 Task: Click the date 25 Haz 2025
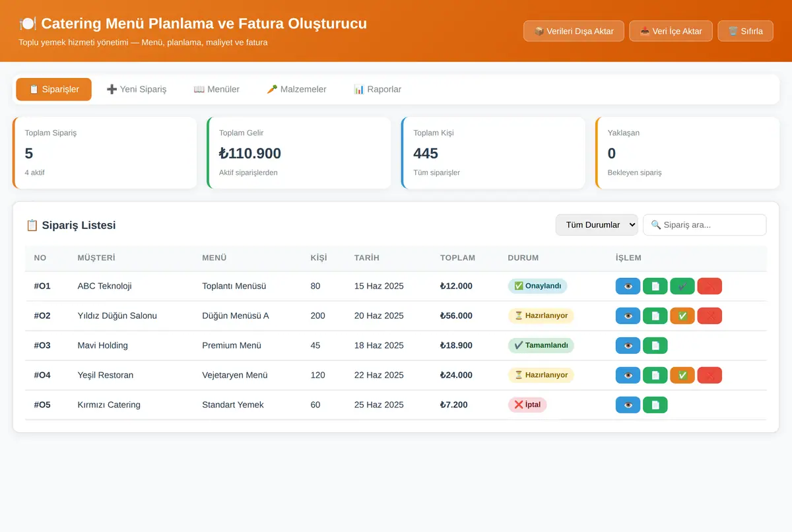(379, 405)
